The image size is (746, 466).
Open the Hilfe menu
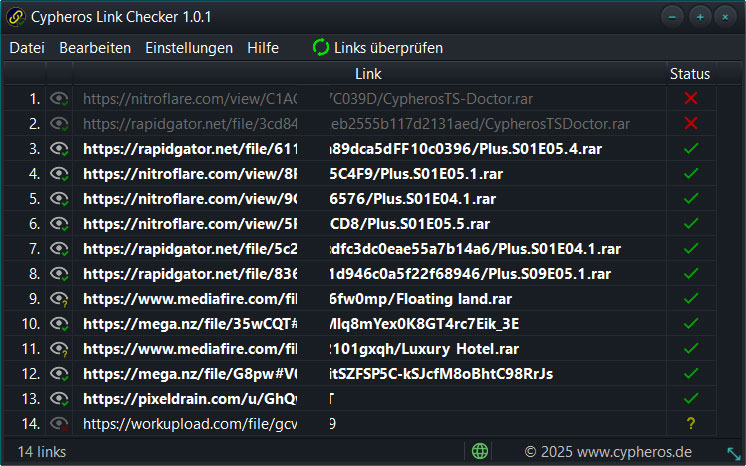pos(263,48)
